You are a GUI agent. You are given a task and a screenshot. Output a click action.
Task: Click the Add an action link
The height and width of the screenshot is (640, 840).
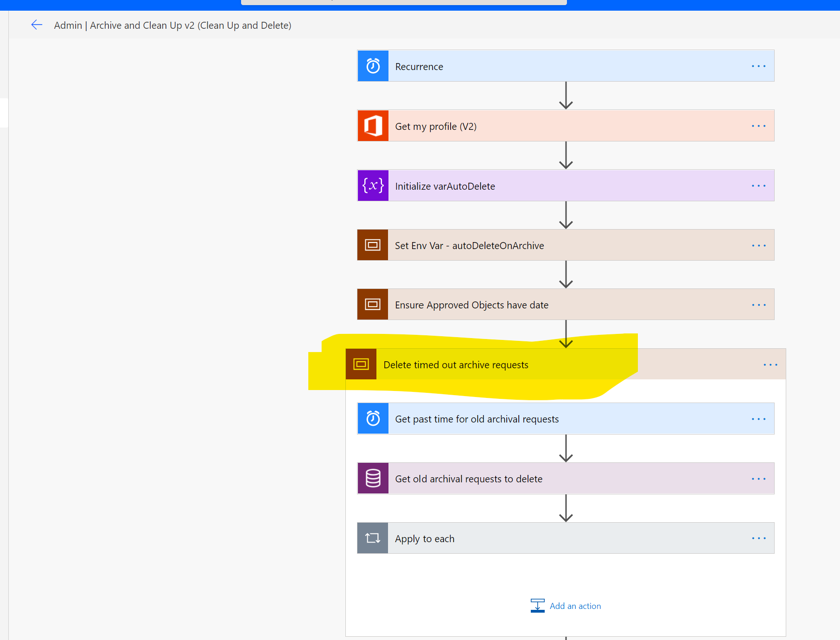click(575, 606)
